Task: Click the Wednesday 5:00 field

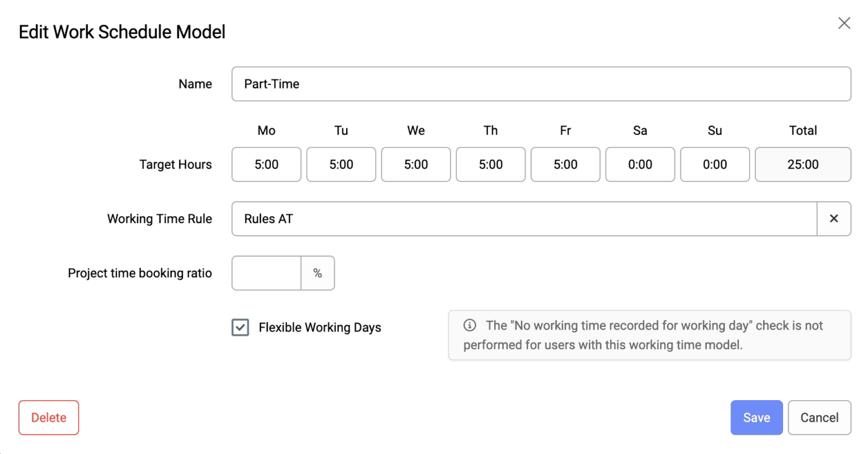Action: tap(415, 164)
